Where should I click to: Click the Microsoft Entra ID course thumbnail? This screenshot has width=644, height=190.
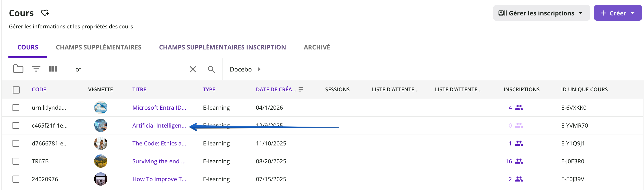click(100, 107)
